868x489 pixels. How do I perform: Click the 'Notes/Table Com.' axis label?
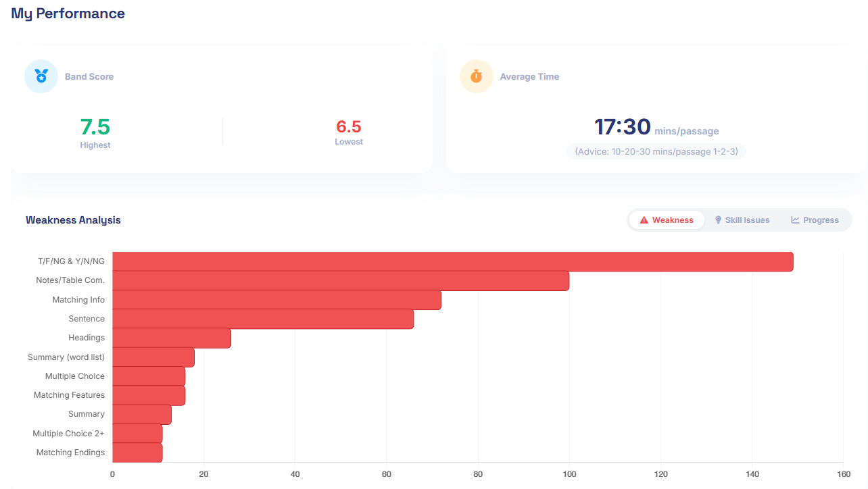(70, 280)
